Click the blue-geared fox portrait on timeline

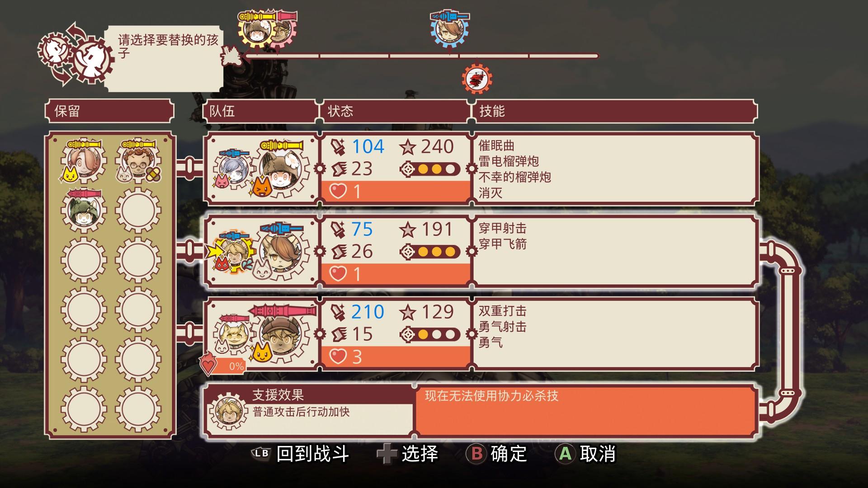tap(449, 29)
